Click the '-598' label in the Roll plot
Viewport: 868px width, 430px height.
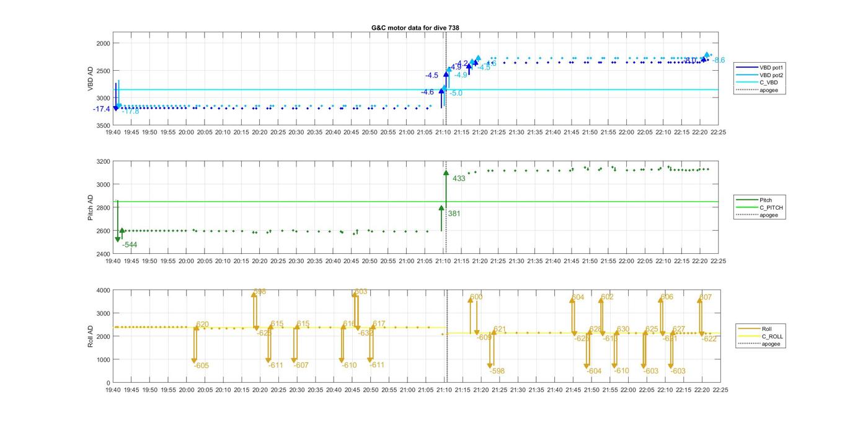pos(497,371)
